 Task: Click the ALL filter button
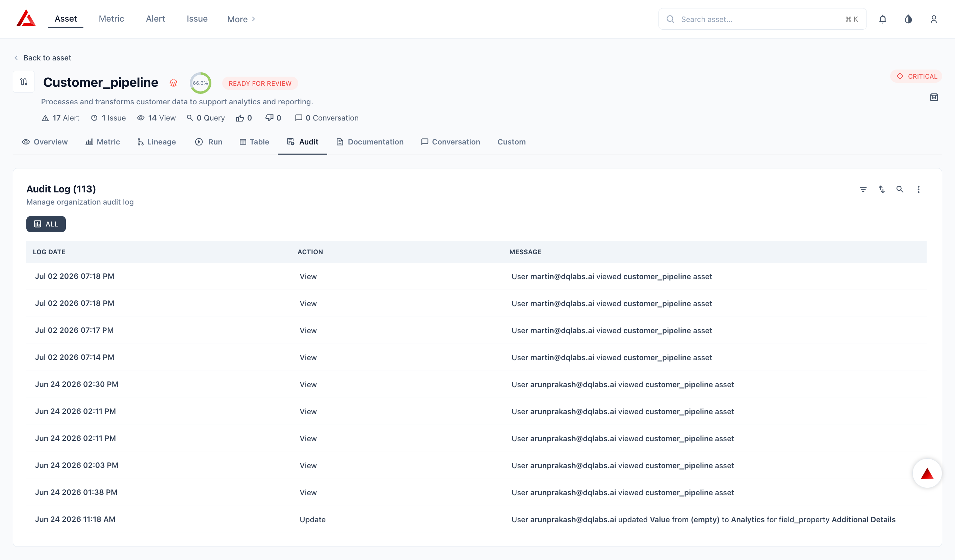coord(46,224)
